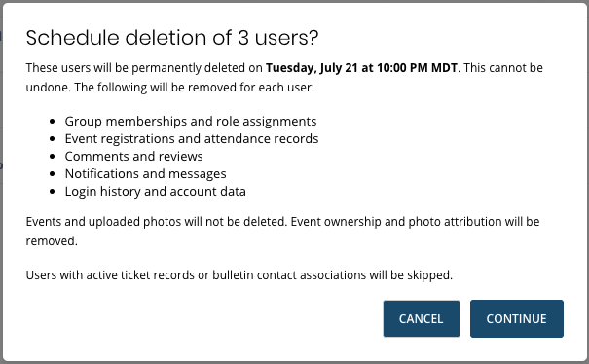The height and width of the screenshot is (364, 589).
Task: Click the 'Users with active ticket records' sentence
Action: click(x=239, y=275)
